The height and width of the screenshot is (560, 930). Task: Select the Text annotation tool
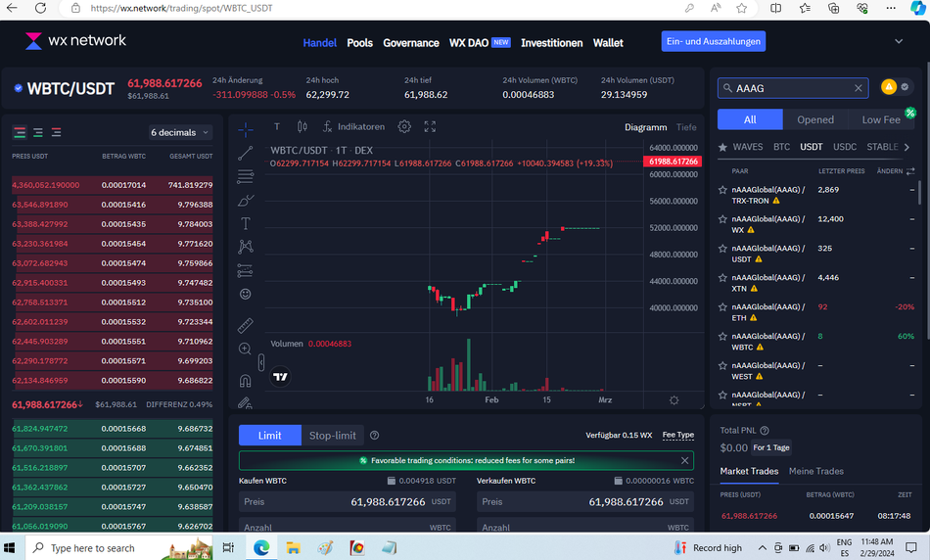pyautogui.click(x=246, y=223)
